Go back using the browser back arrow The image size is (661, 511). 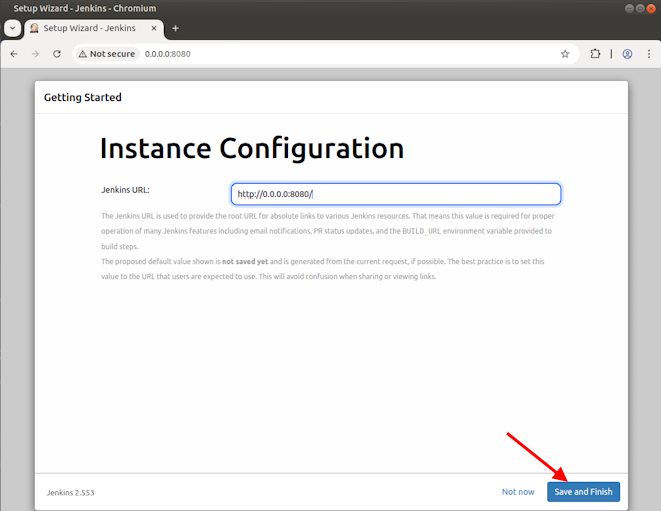coord(14,54)
